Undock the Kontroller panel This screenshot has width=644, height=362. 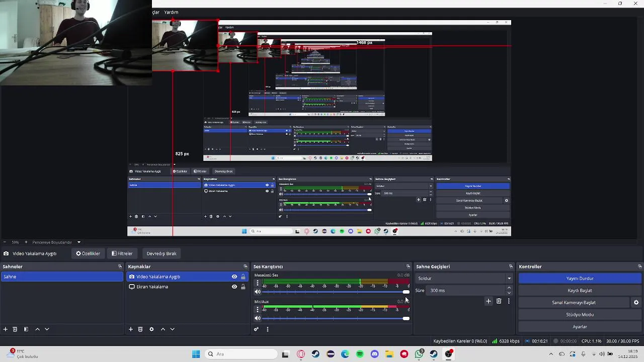point(639,266)
